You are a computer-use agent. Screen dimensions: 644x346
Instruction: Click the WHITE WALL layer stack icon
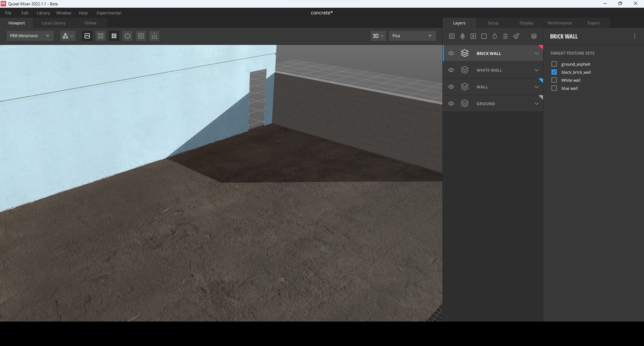click(x=465, y=70)
